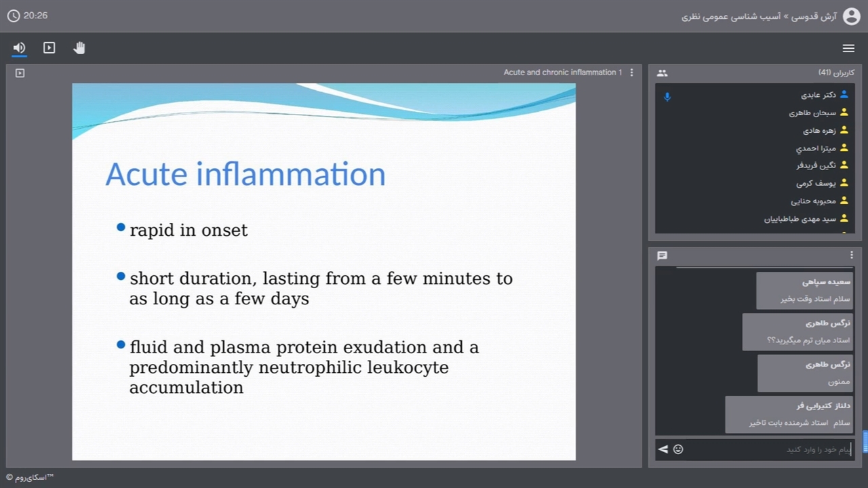The image size is (868, 488).
Task: Open the presentation panel three-dot options menu
Action: coord(631,73)
